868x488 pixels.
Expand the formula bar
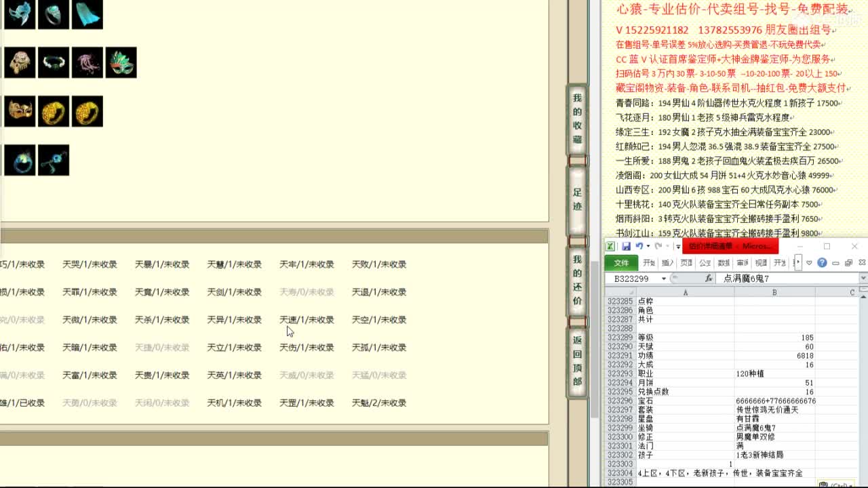point(863,279)
